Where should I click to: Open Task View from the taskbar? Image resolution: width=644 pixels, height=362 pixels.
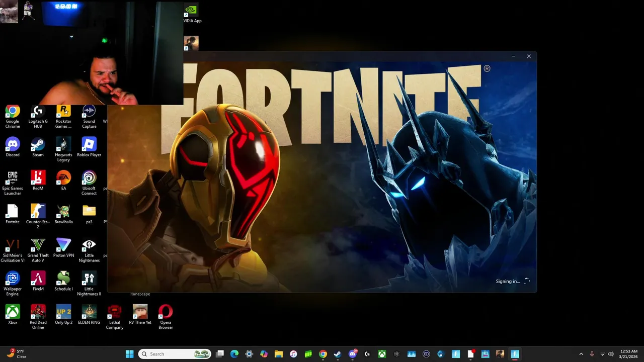coord(220,354)
